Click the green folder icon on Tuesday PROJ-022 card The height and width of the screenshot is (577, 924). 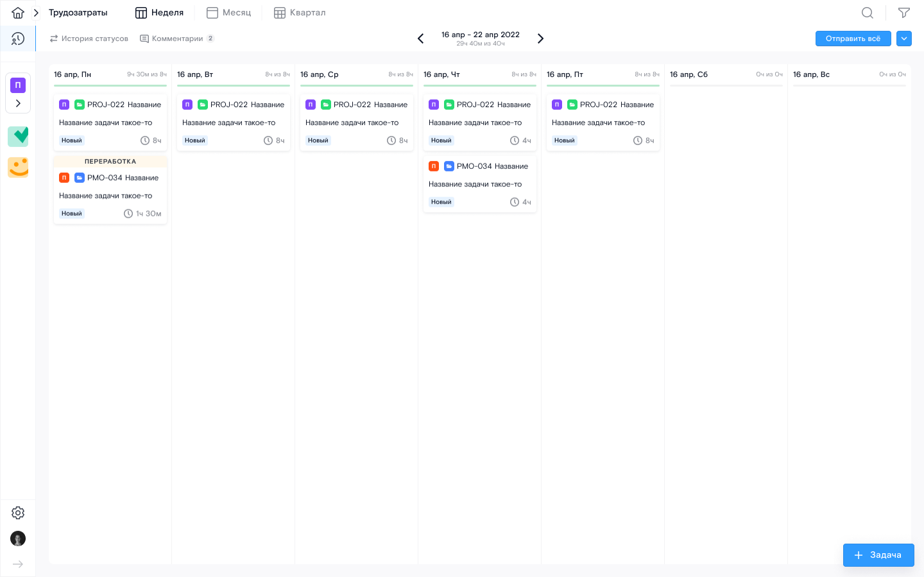[203, 105]
